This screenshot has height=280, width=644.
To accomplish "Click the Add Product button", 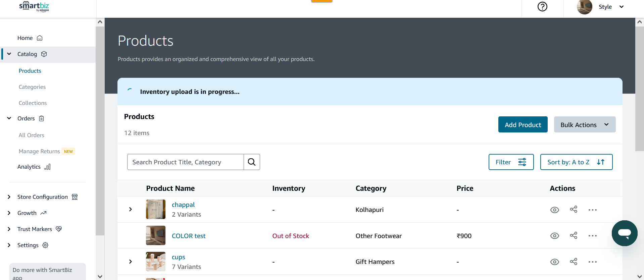I will tap(523, 124).
